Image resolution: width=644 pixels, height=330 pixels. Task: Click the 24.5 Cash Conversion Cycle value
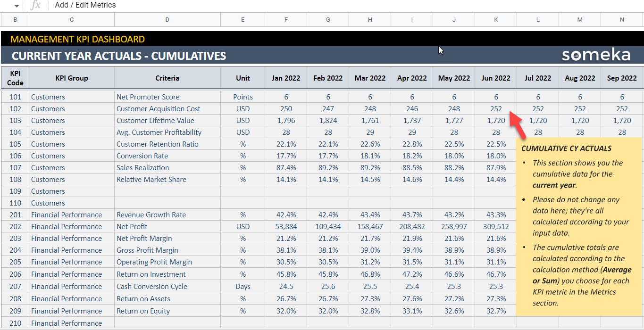(x=286, y=286)
